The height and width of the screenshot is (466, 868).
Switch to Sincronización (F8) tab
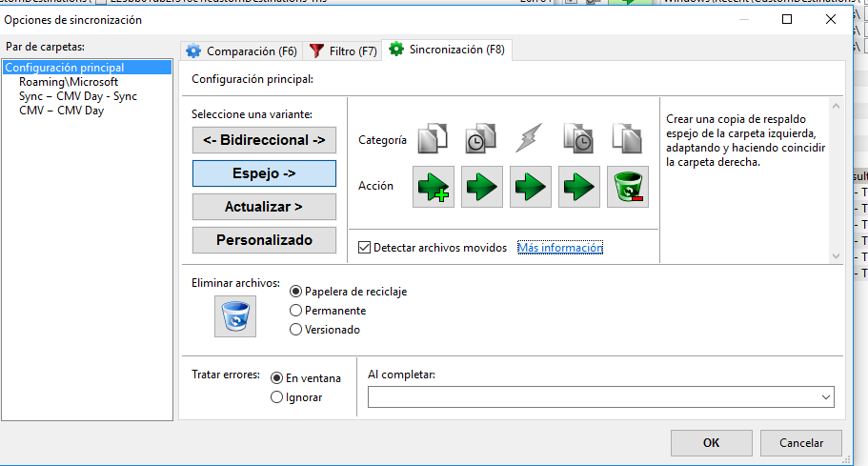447,50
